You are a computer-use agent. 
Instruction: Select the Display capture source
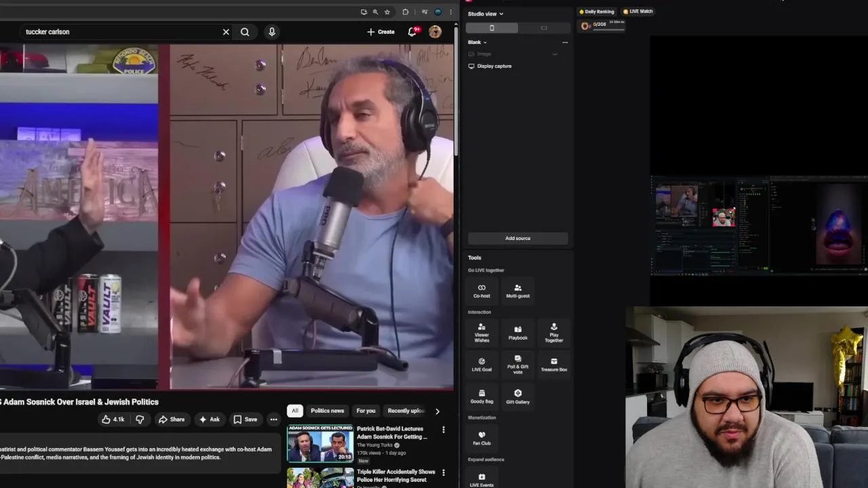[494, 66]
